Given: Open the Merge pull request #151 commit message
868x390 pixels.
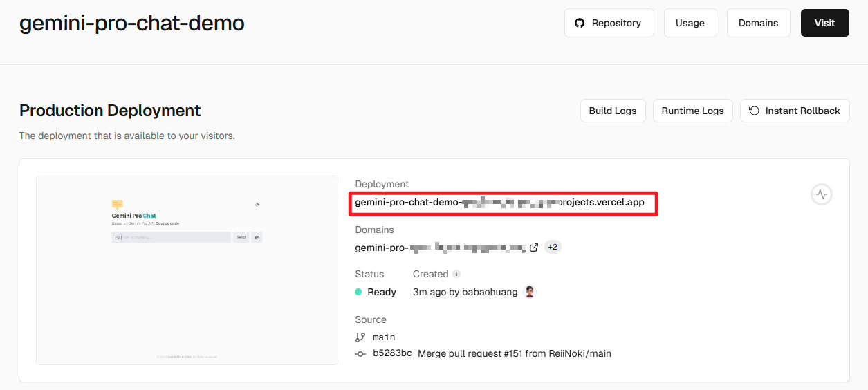Looking at the screenshot, I should [514, 353].
